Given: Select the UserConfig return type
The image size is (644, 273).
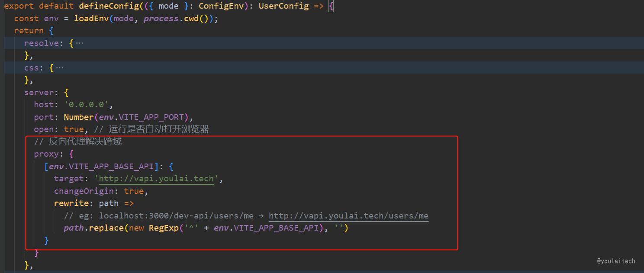Looking at the screenshot, I should click(x=283, y=6).
